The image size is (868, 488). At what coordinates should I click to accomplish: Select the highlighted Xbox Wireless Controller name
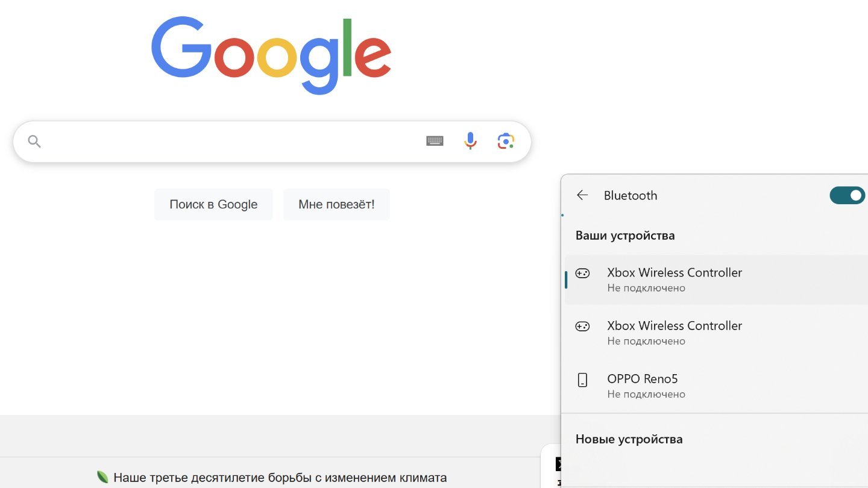click(x=675, y=272)
